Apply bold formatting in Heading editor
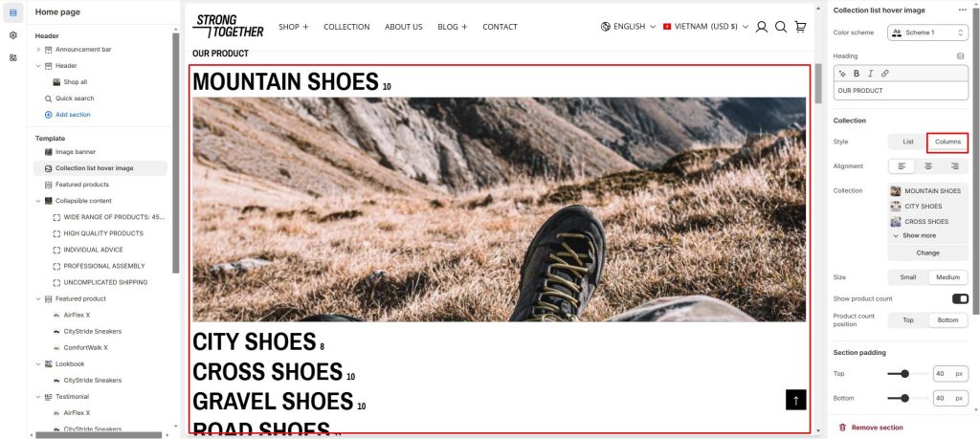This screenshot has width=980, height=439. [x=857, y=73]
